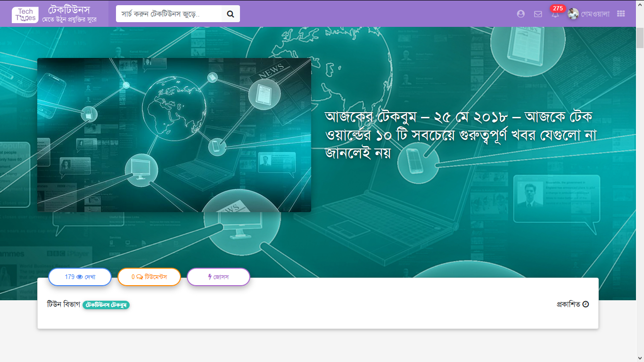Click the আজকের টেকবুম article headline
This screenshot has width=644, height=362.
coord(461,135)
